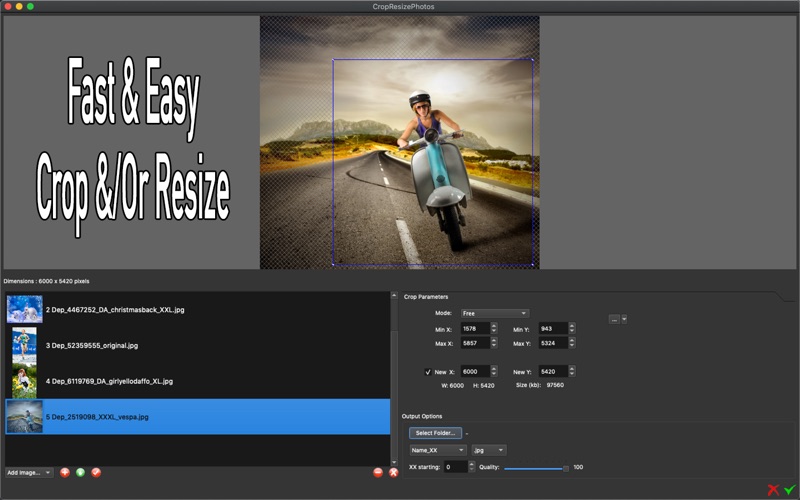The width and height of the screenshot is (800, 500).
Task: Toggle the New X resize checkbox
Action: (x=428, y=372)
